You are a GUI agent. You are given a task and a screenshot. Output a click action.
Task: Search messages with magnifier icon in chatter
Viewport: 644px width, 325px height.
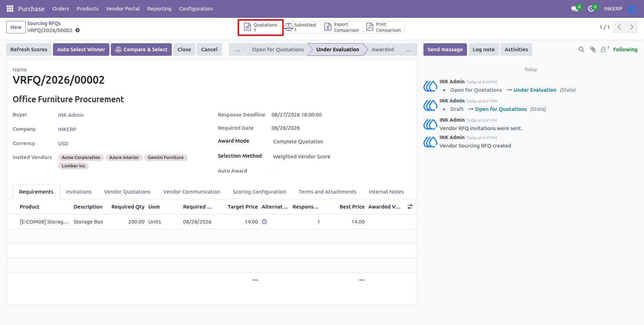coord(581,50)
